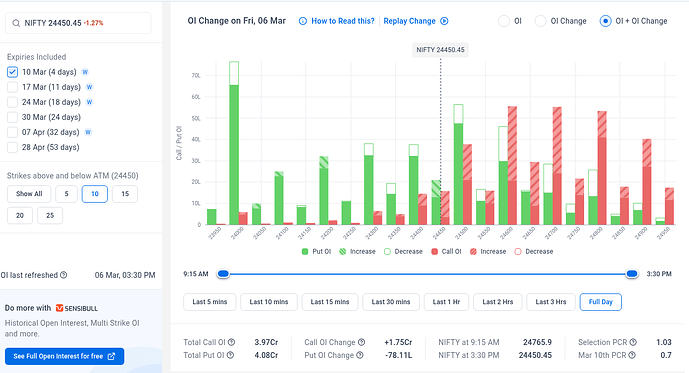689x373 pixels.
Task: Select the Last 3 Hrs time range
Action: [x=551, y=302]
